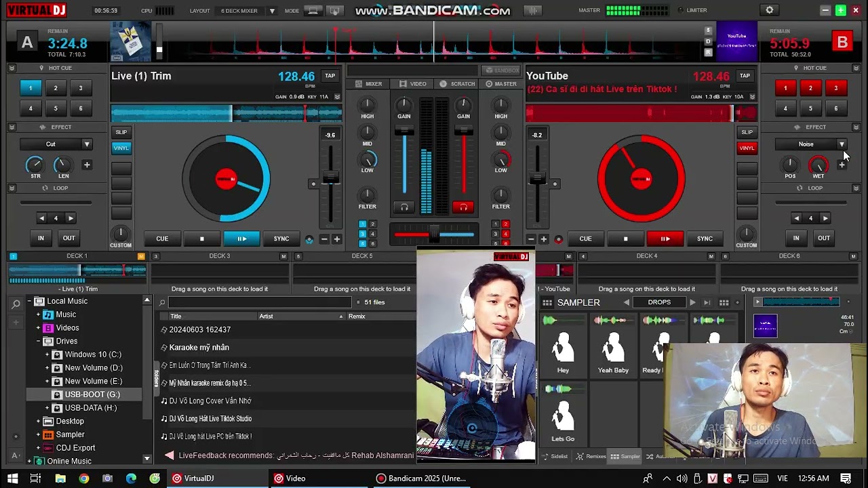Toggle SLIP mode on deck A
868x488 pixels.
click(x=121, y=132)
